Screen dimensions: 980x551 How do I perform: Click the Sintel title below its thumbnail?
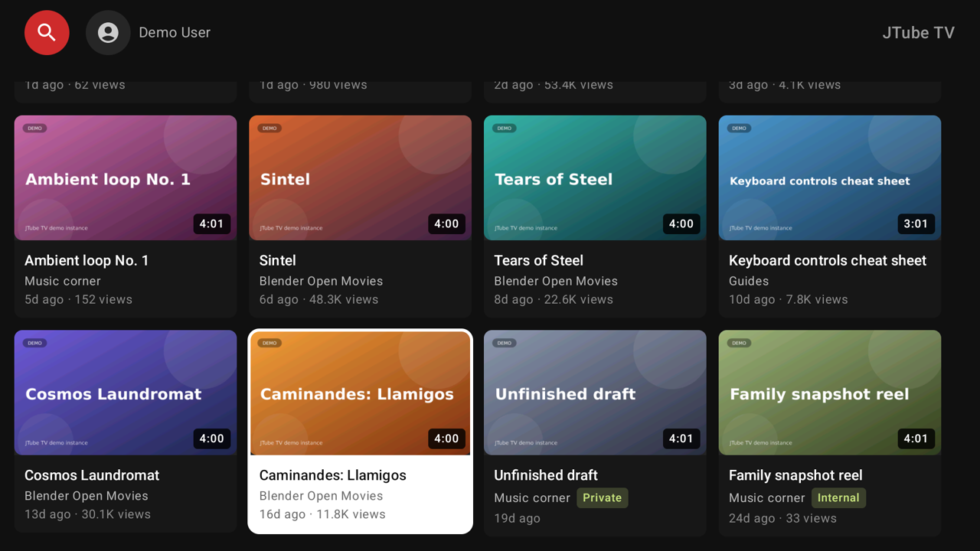(x=277, y=260)
